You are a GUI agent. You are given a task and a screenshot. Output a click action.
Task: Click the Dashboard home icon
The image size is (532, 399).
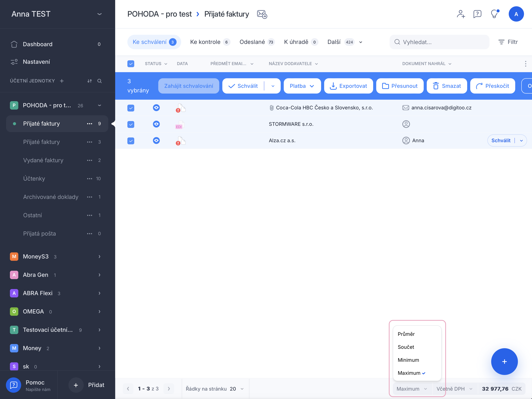coord(14,44)
